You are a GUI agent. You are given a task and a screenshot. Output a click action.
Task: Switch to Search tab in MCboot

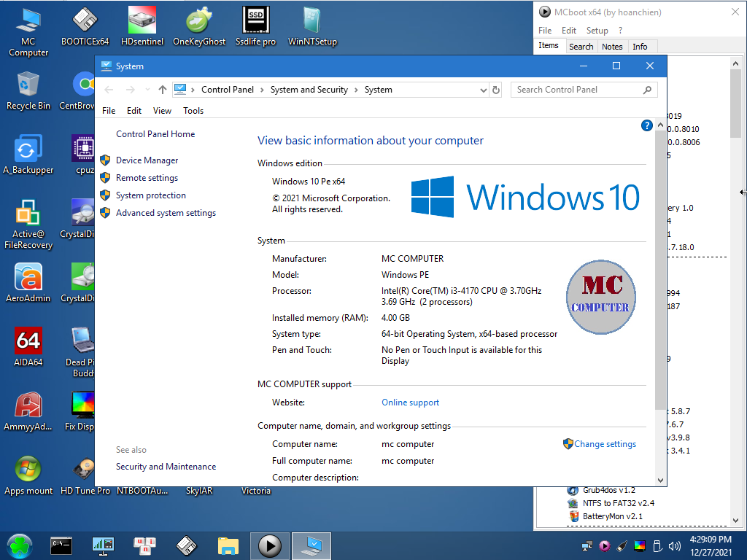581,47
